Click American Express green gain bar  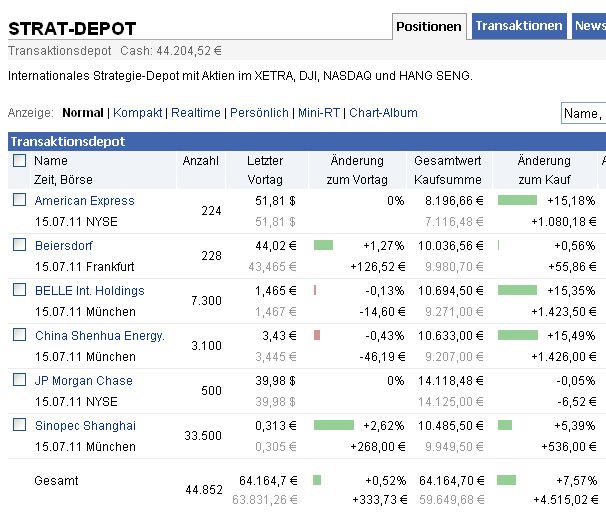coord(517,200)
